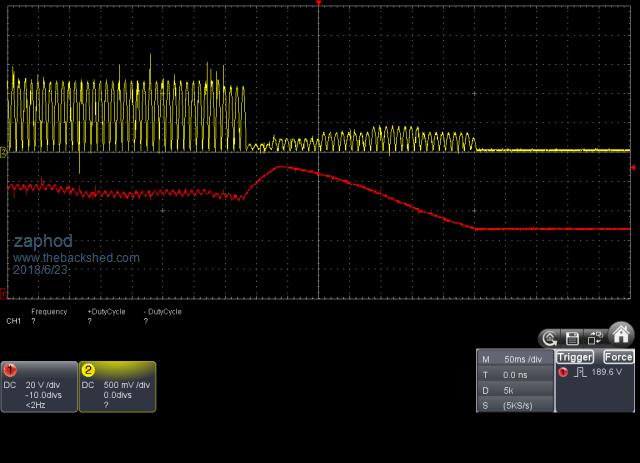Click the autoset circular arrow icon
The image size is (640, 463).
click(549, 338)
